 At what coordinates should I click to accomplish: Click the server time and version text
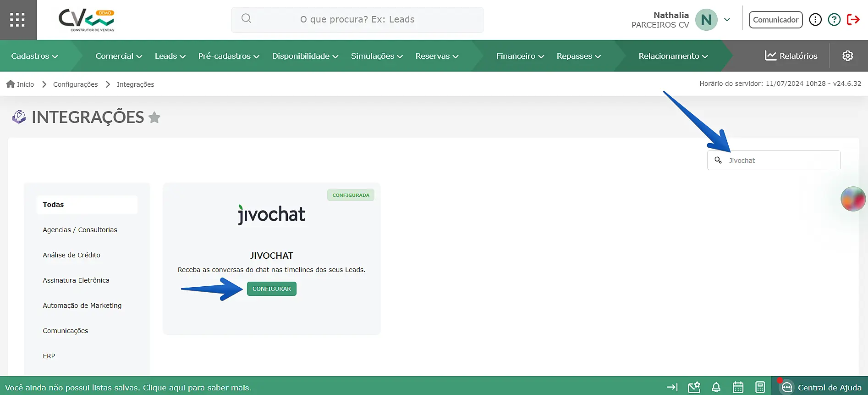click(x=780, y=83)
